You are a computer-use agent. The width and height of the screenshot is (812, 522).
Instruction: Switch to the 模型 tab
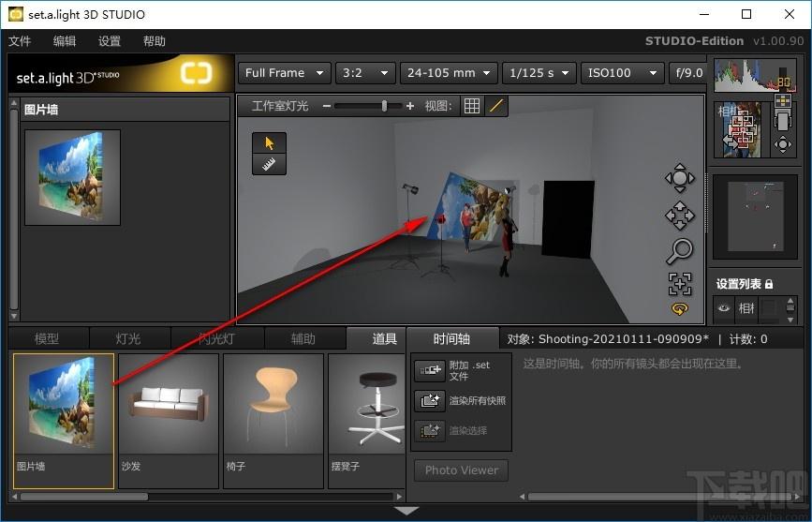(x=47, y=339)
